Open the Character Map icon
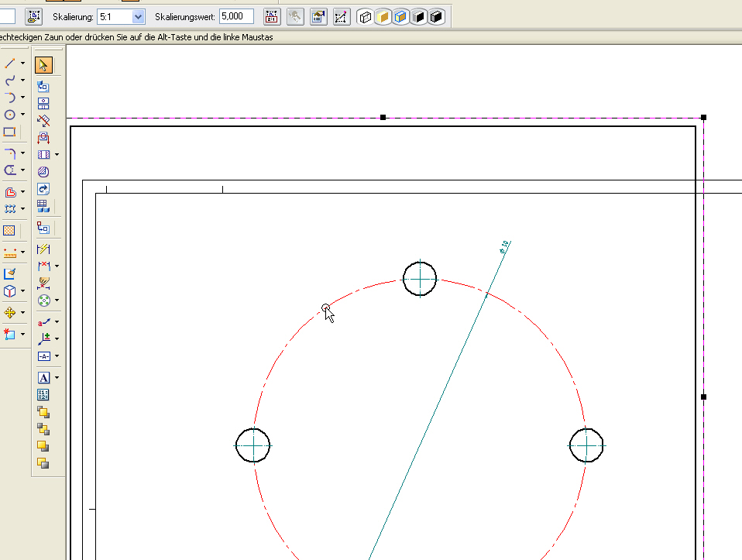Image resolution: width=742 pixels, height=560 pixels. click(x=43, y=395)
